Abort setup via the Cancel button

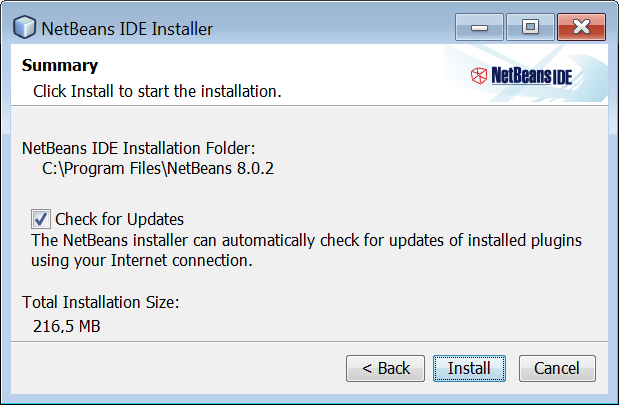coord(557,368)
